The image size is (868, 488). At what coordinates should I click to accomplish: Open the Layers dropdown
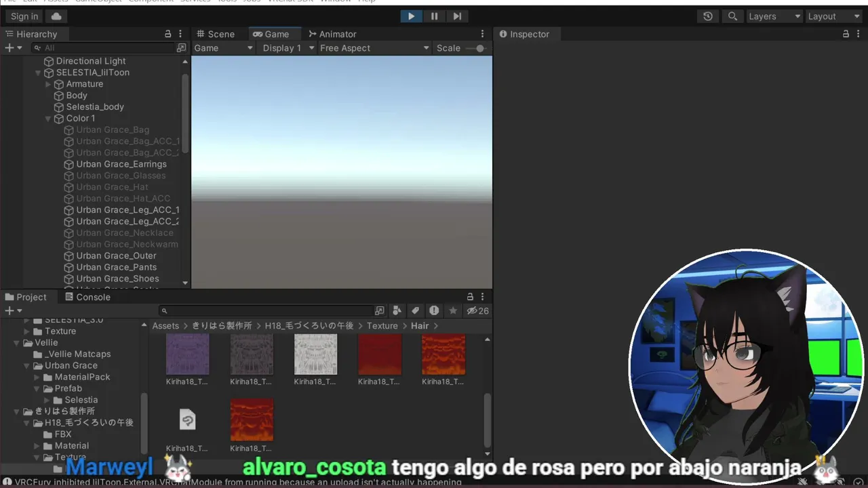pos(774,16)
